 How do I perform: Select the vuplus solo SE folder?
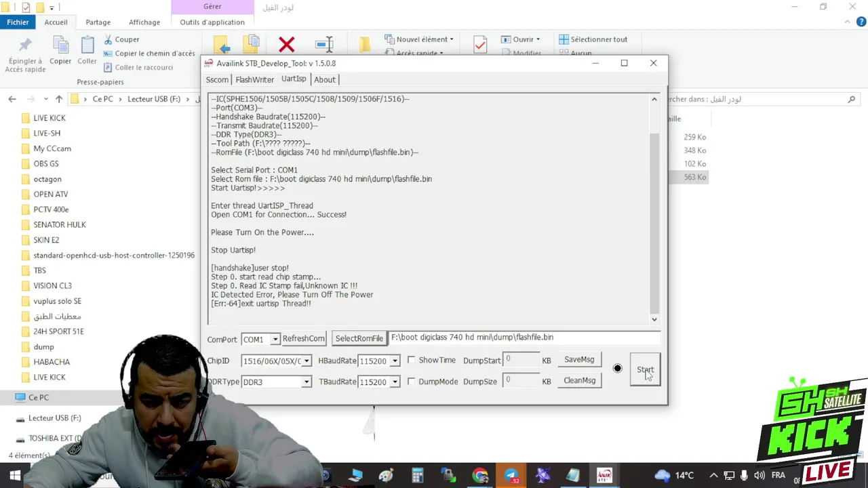point(57,301)
